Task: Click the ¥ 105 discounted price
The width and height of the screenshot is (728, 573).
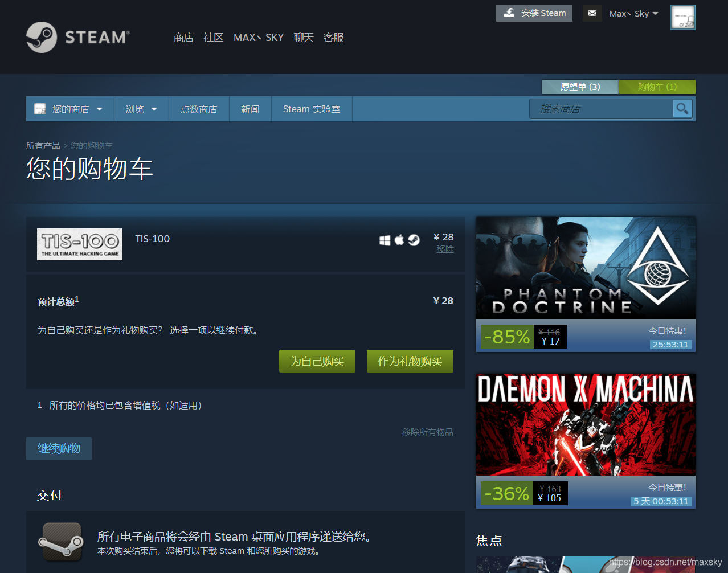Action: (x=550, y=498)
